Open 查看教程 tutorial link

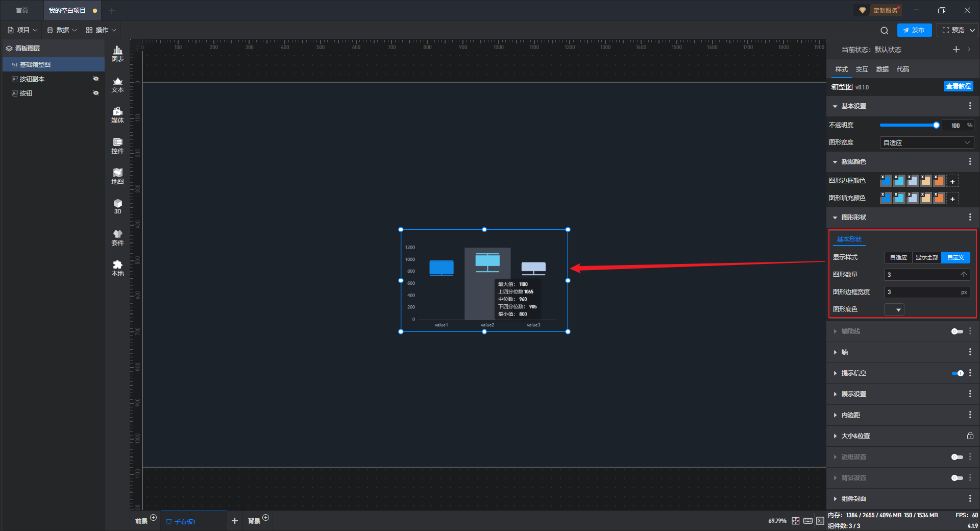tap(959, 86)
